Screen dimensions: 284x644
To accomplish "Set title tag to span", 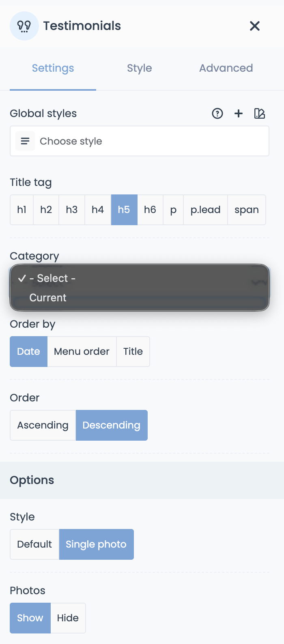I will 247,210.
